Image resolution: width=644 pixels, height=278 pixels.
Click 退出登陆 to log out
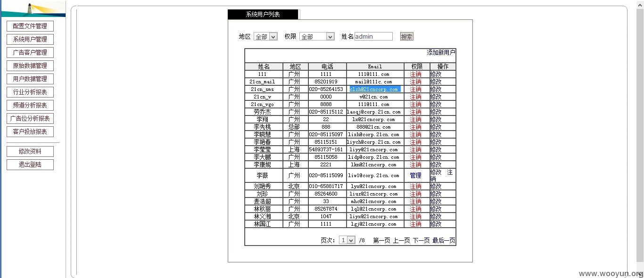point(30,165)
